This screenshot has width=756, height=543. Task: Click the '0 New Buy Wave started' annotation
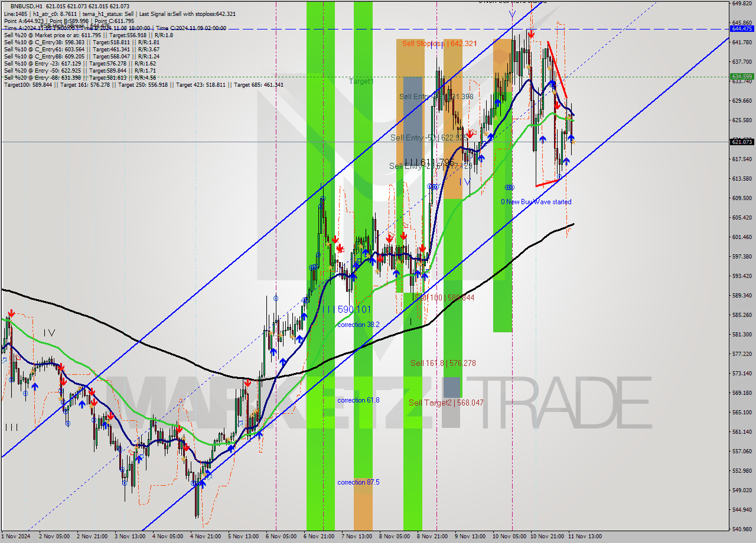[536, 202]
